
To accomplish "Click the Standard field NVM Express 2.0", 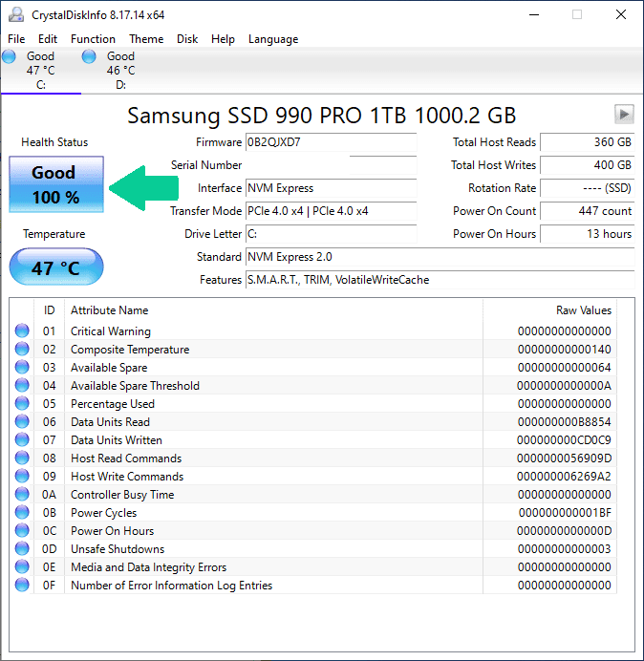I will (x=440, y=257).
